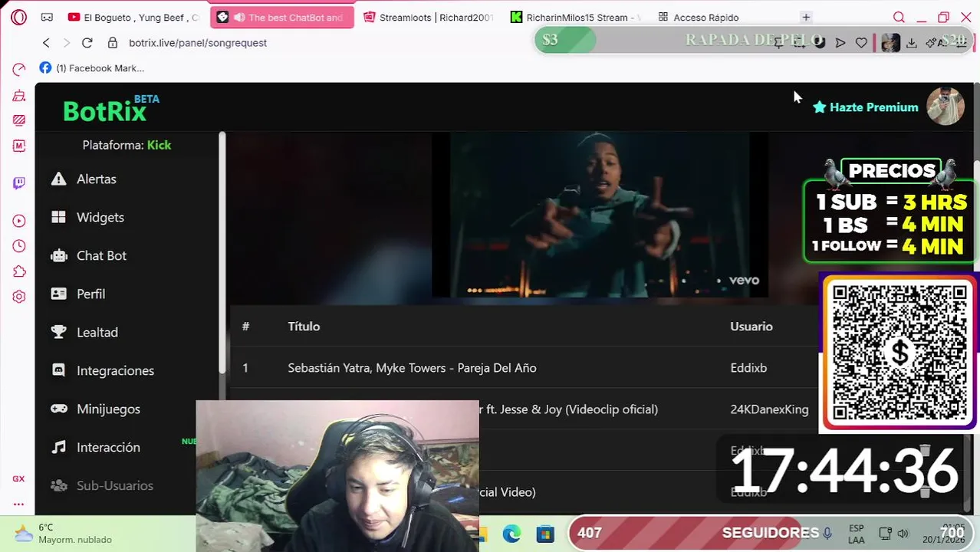980x552 pixels.
Task: Open the Opera main menu logo
Action: 19,17
